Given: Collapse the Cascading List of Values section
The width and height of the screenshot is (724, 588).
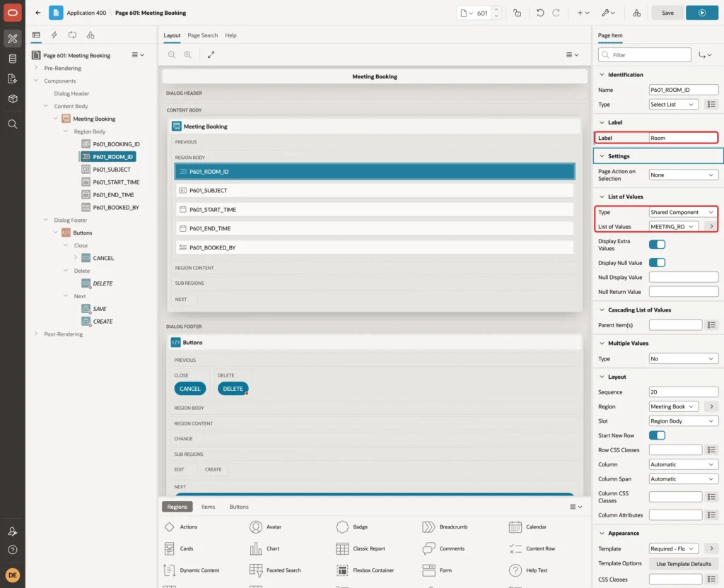Looking at the screenshot, I should (x=602, y=310).
